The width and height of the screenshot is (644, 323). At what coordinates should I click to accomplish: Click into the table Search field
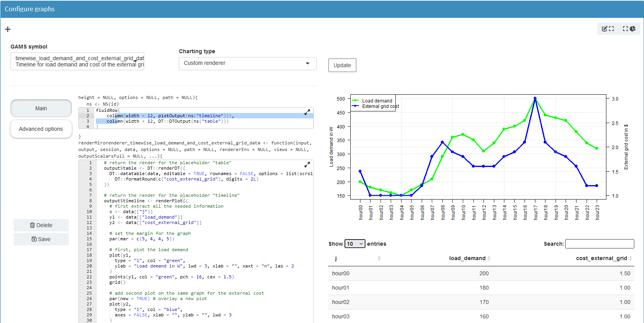click(599, 244)
